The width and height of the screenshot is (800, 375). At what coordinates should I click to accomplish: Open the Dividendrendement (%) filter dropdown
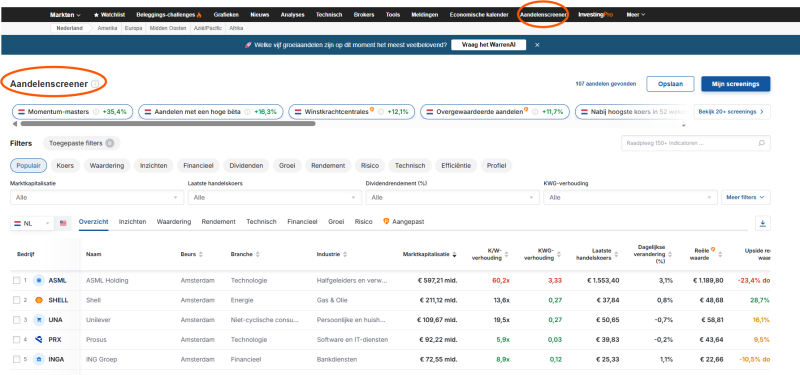coord(452,197)
